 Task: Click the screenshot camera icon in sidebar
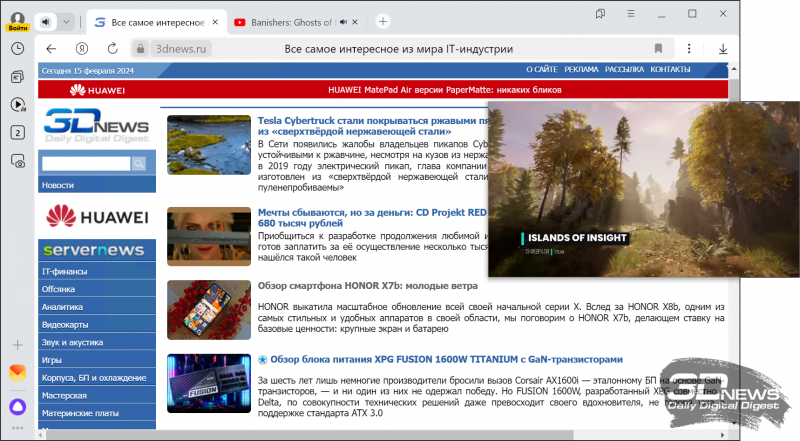pos(18,161)
